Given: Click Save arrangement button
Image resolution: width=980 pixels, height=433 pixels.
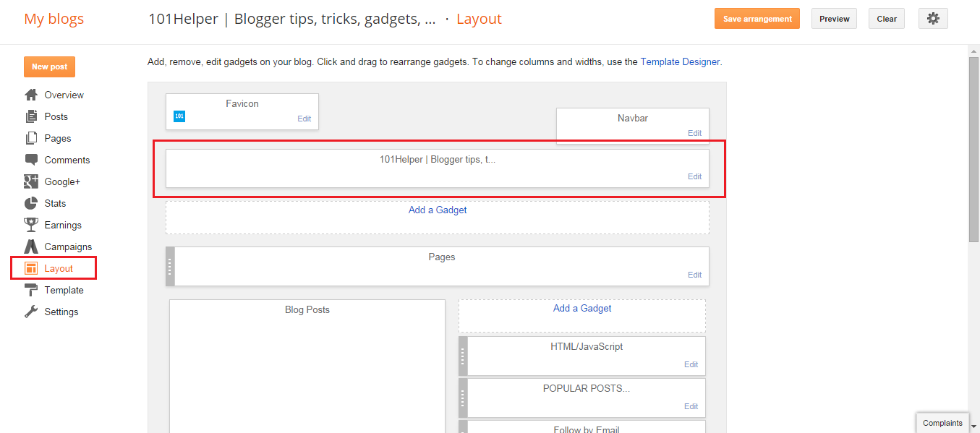Looking at the screenshot, I should (x=757, y=19).
